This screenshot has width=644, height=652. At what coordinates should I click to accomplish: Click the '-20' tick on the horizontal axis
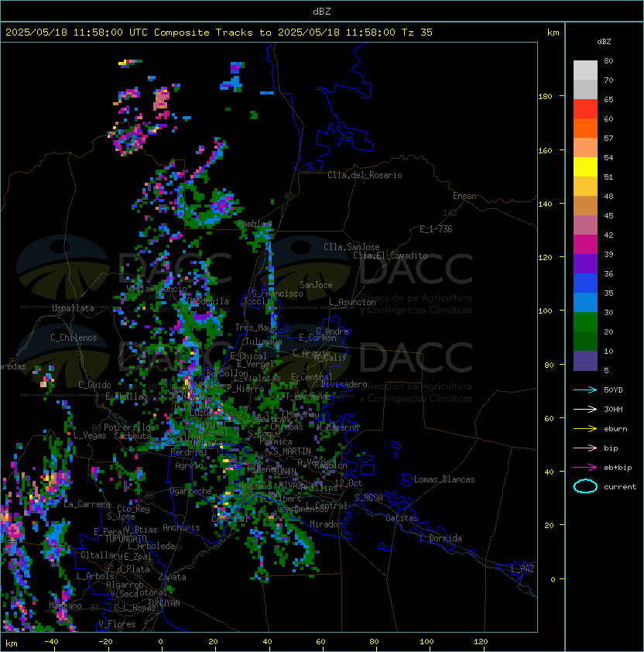tap(105, 642)
